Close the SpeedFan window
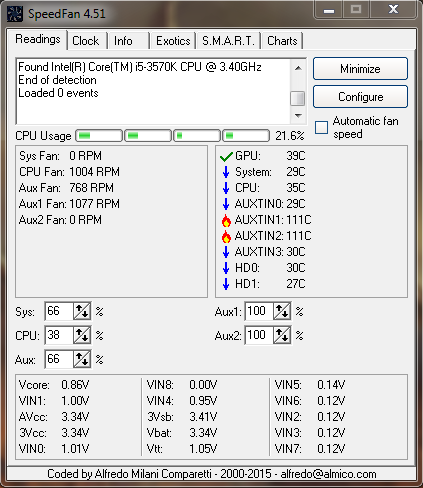The image size is (423, 488). [x=393, y=9]
